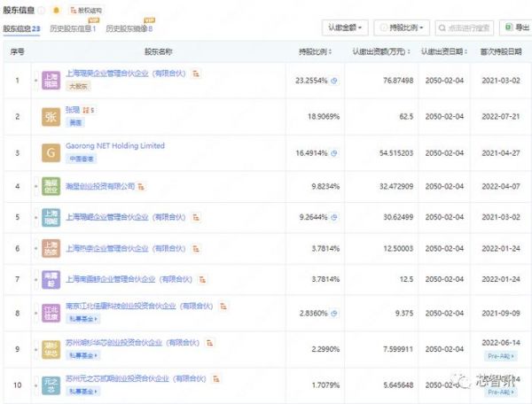This screenshot has width=532, height=404.
Task: Open the Gaorong NET Holding Limited link
Action: [x=114, y=145]
